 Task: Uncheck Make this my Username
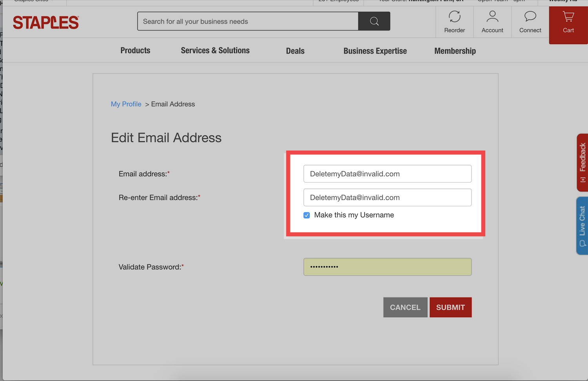pyautogui.click(x=307, y=215)
